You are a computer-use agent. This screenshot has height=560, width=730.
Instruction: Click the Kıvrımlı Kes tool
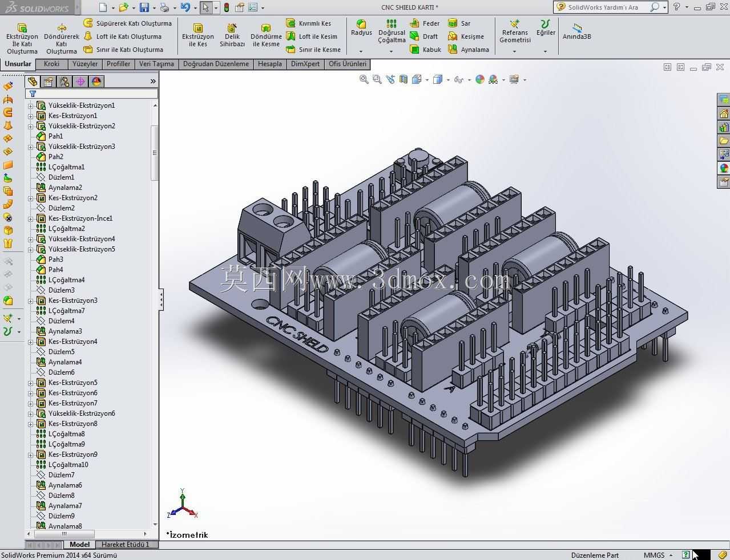[308, 23]
